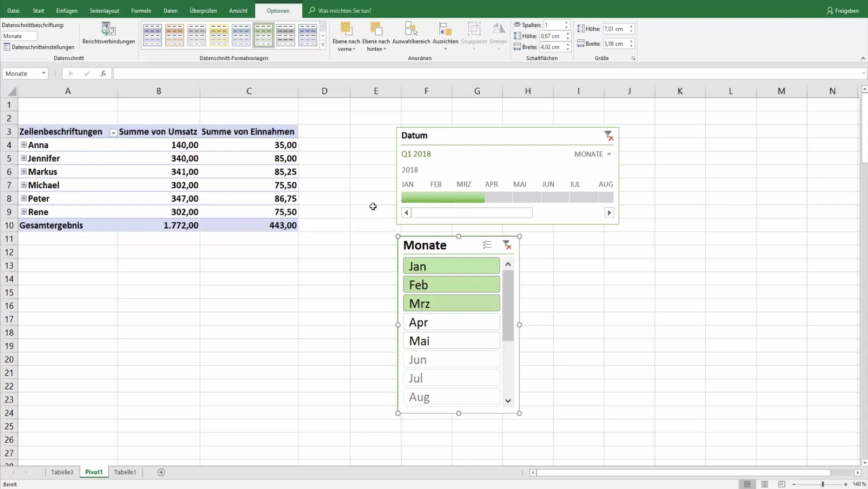Click JUN segment on timeline bar

coord(555,197)
